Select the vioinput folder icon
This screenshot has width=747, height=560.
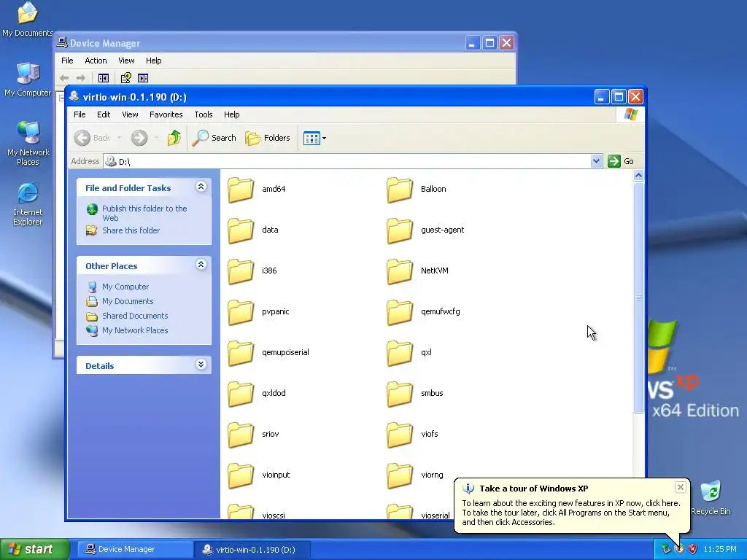[241, 475]
